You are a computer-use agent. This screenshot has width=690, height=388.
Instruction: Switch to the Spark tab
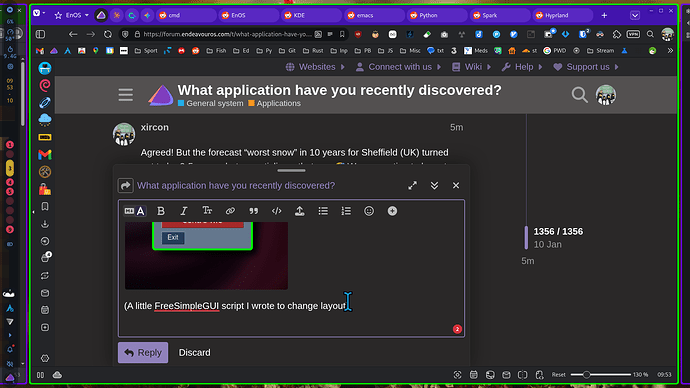(x=499, y=15)
